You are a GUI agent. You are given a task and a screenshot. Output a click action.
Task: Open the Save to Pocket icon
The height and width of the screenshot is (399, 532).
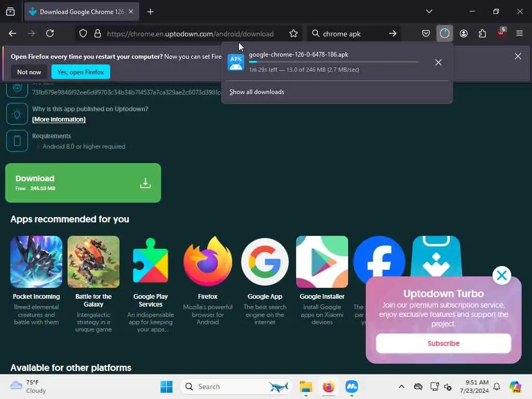coord(426,33)
